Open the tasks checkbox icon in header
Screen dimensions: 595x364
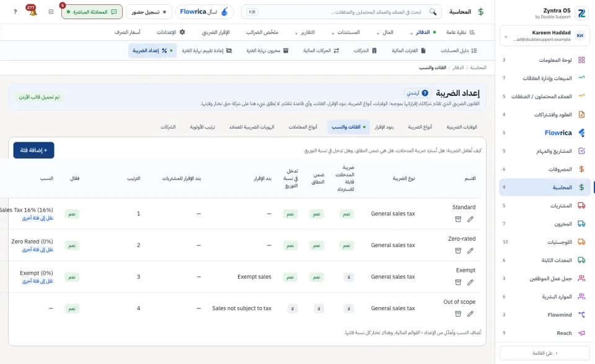(51, 12)
